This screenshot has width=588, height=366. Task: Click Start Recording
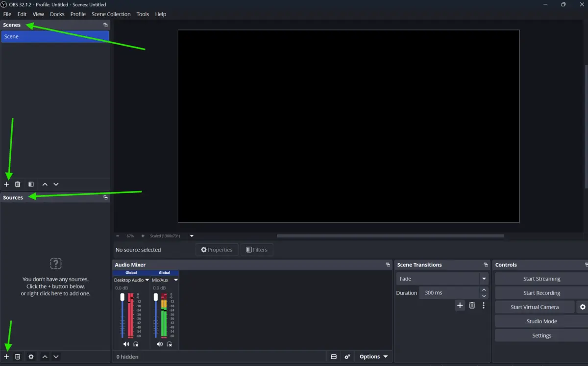(x=541, y=293)
